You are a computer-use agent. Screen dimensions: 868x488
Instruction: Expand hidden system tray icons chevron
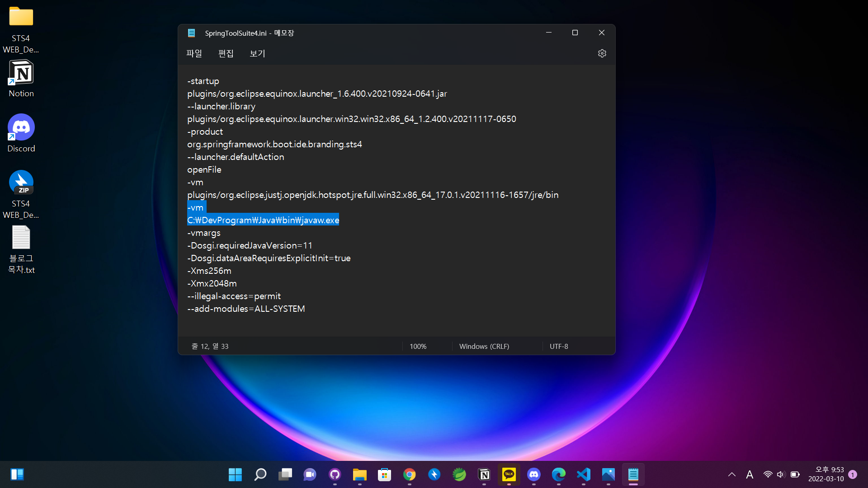coord(731,474)
